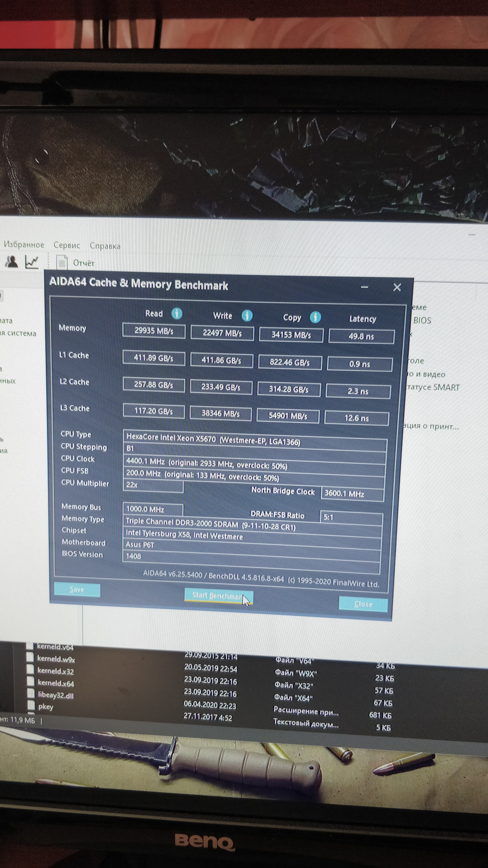Viewport: 488px width, 868px height.
Task: Click the Save button
Action: coord(77,589)
